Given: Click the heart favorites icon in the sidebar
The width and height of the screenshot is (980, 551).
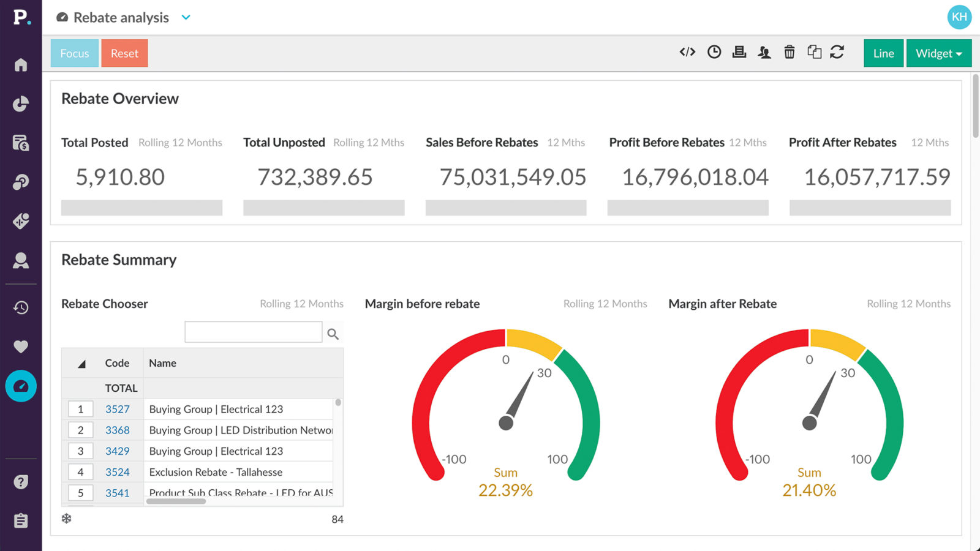Looking at the screenshot, I should click(21, 347).
